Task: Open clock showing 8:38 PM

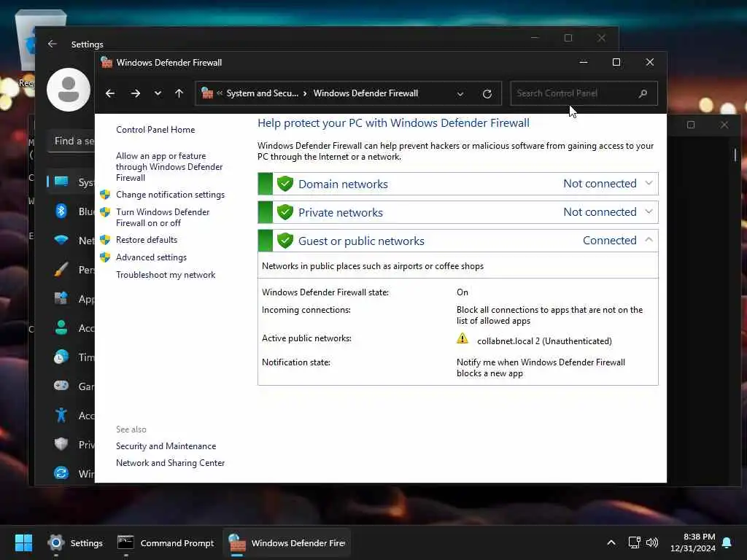Action: click(693, 542)
